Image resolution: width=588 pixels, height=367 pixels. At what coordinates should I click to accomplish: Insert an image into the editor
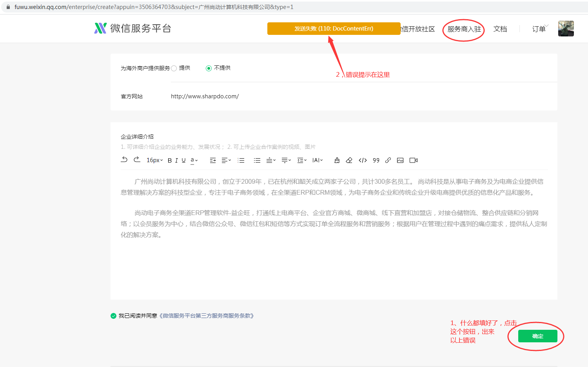pyautogui.click(x=400, y=160)
